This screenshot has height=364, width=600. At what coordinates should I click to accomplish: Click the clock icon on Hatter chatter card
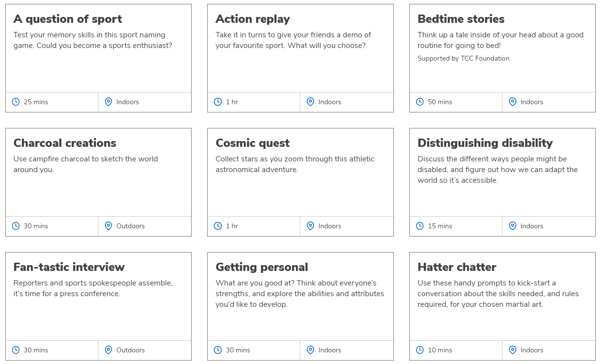click(420, 350)
